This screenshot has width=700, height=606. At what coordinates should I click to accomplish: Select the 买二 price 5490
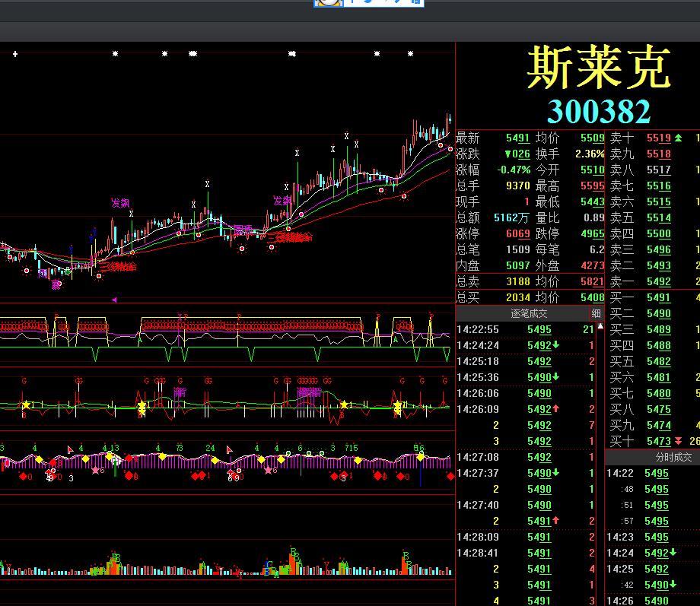tap(658, 313)
